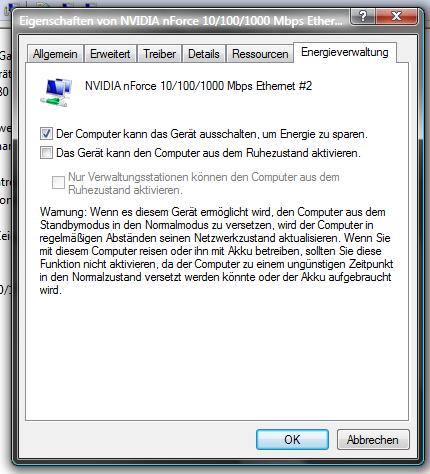The height and width of the screenshot is (474, 430).
Task: Click the question mark help button
Action: tap(363, 16)
